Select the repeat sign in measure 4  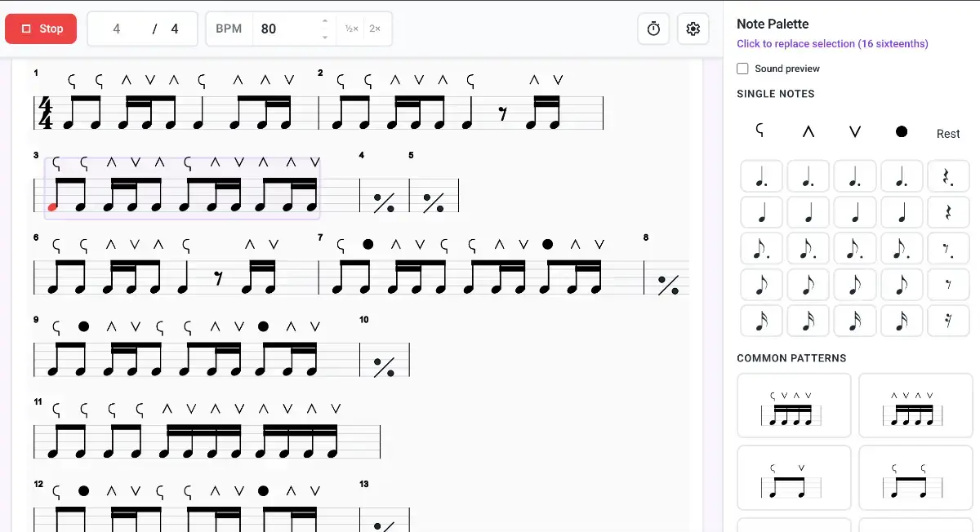tap(384, 202)
